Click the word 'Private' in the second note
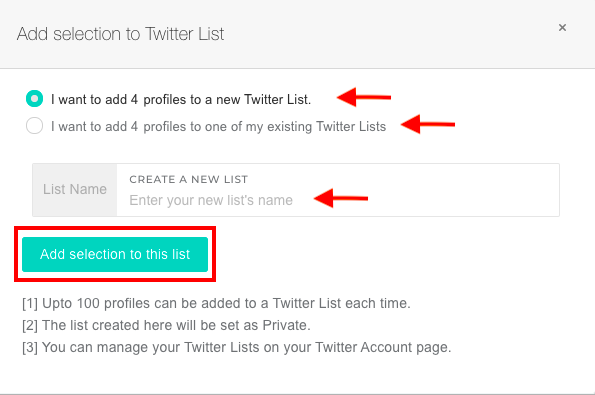The width and height of the screenshot is (595, 395). [x=286, y=325]
